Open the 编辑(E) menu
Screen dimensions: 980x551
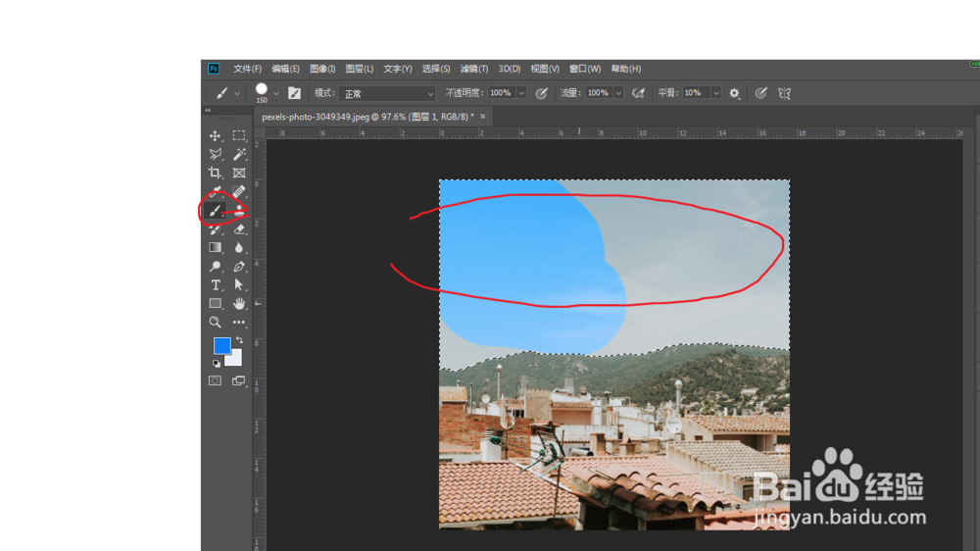tap(285, 69)
